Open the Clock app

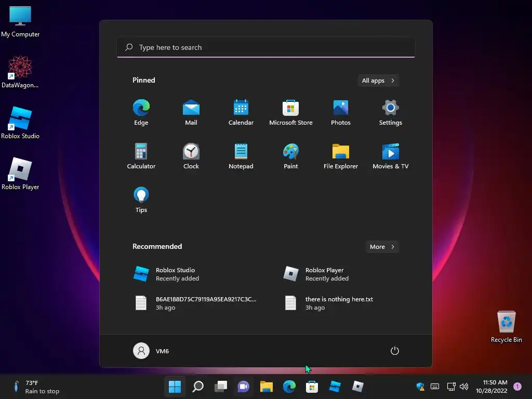click(191, 156)
